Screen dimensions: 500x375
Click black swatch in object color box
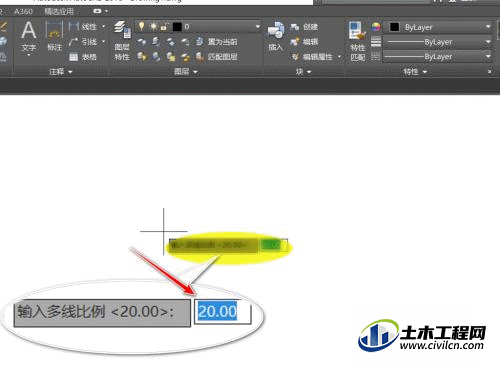pos(394,27)
